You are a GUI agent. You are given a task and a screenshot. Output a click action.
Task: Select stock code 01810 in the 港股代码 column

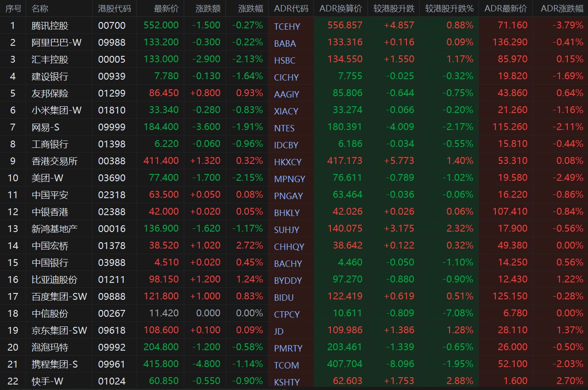pos(112,110)
